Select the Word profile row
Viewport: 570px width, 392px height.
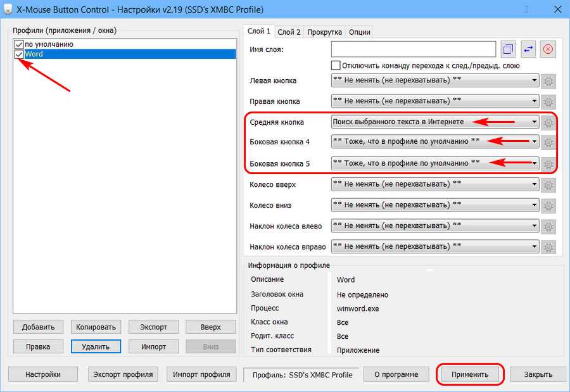pos(125,54)
